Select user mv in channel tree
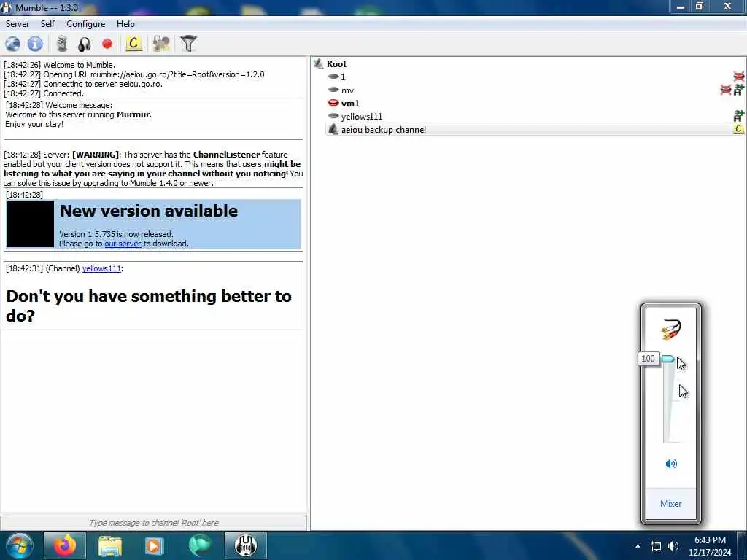 (347, 90)
